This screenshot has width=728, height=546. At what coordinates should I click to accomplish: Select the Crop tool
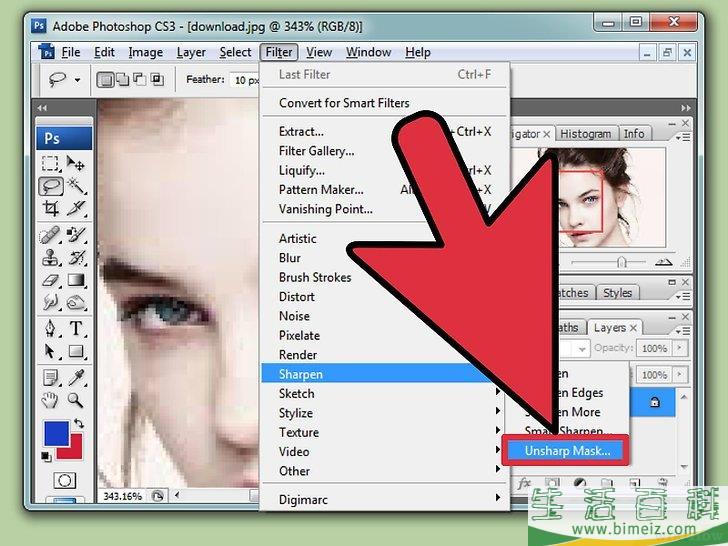click(51, 208)
